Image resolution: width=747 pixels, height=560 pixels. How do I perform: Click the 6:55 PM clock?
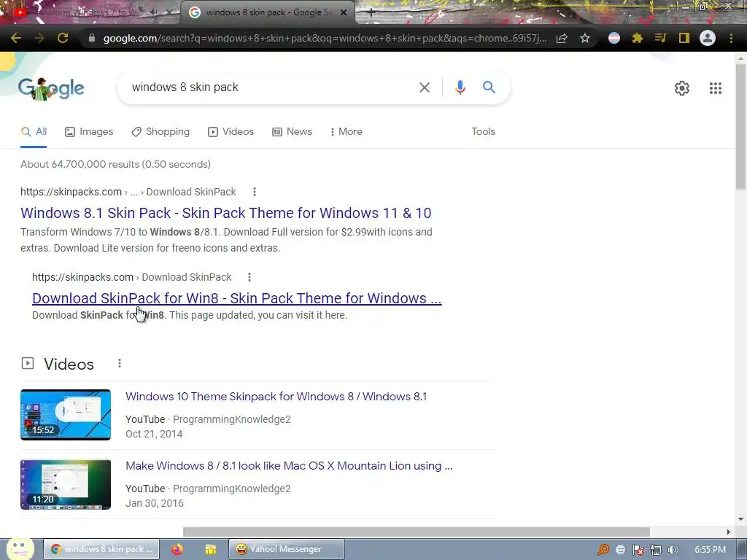[711, 550]
